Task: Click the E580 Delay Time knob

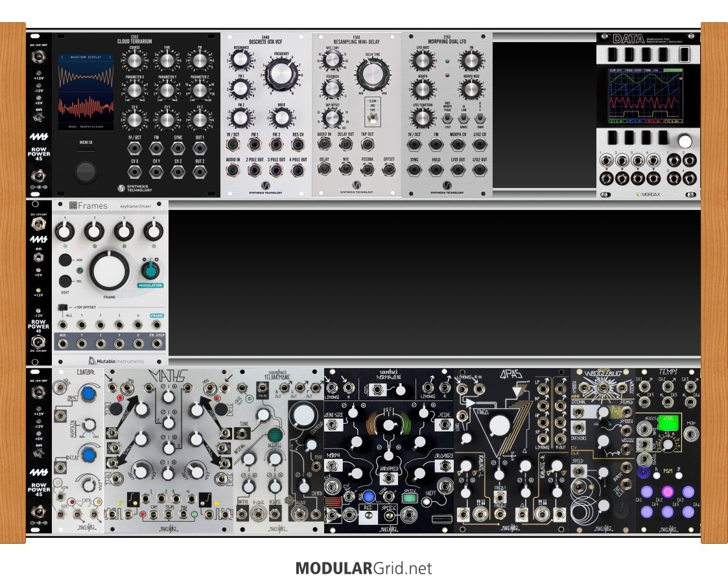Action: click(372, 74)
